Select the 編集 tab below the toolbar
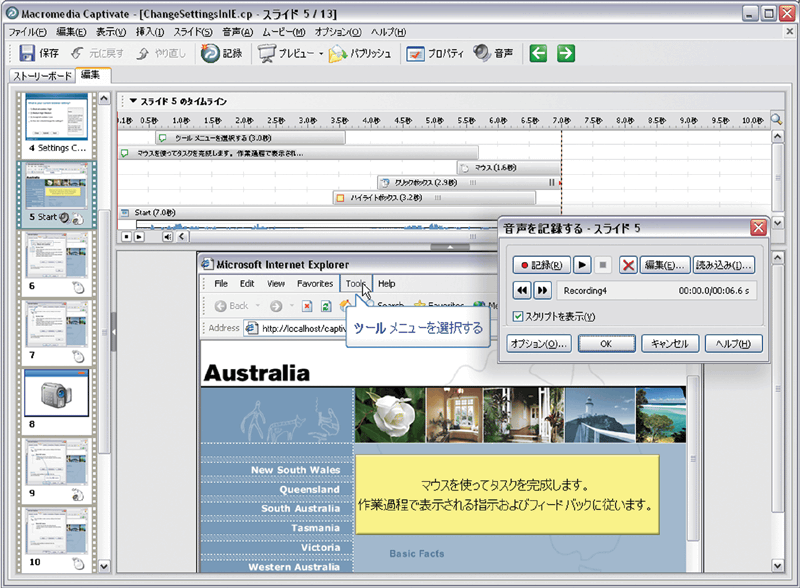The height and width of the screenshot is (588, 800). 91,75
